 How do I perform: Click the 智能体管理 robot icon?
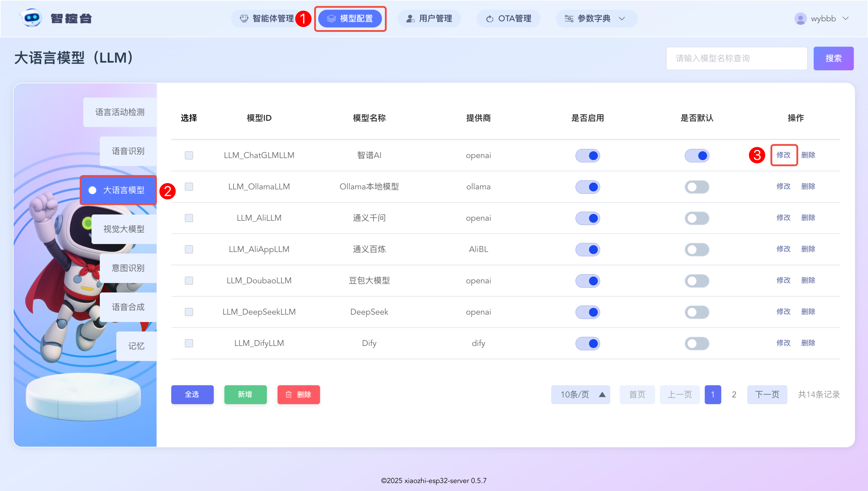pyautogui.click(x=244, y=19)
